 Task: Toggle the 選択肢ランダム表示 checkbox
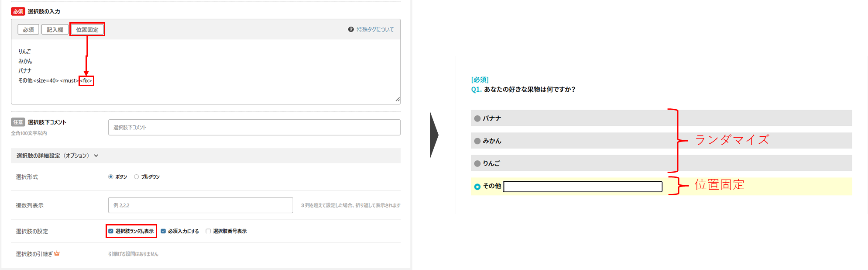click(111, 231)
